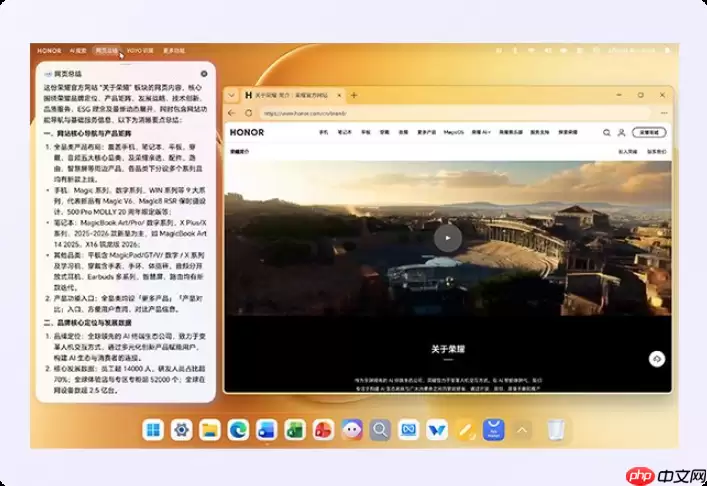Close the 关于荣耀 browser tab
Image resolution: width=707 pixels, height=486 pixels.
[x=339, y=95]
